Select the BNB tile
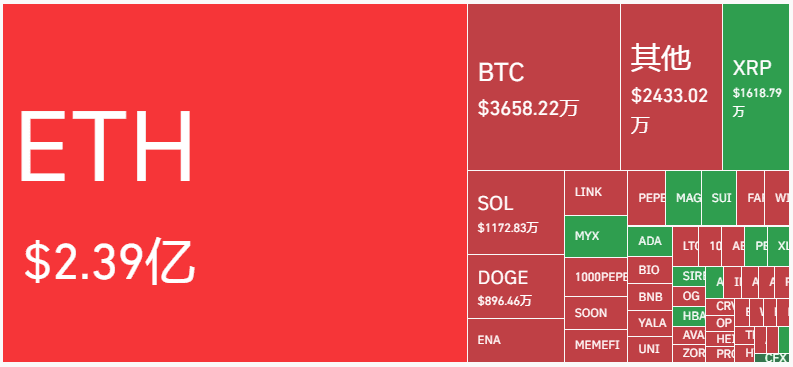Image resolution: width=793 pixels, height=367 pixels. point(650,297)
